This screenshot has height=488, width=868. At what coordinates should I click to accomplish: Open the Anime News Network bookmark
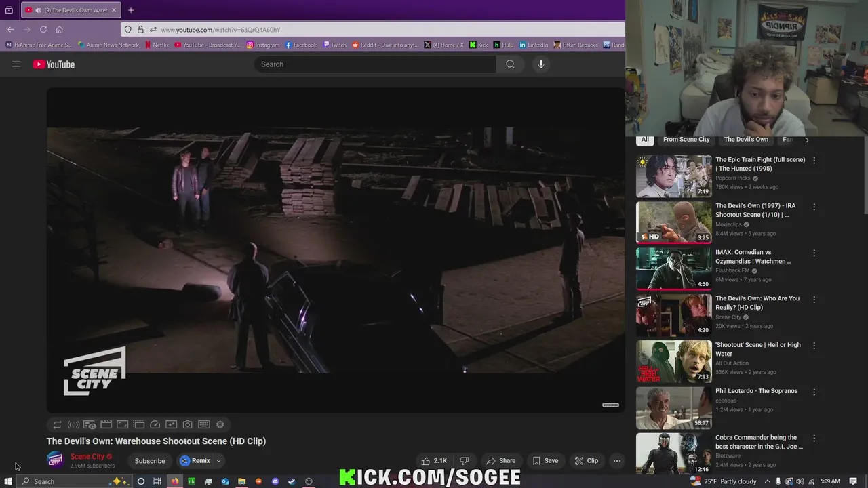coord(108,45)
